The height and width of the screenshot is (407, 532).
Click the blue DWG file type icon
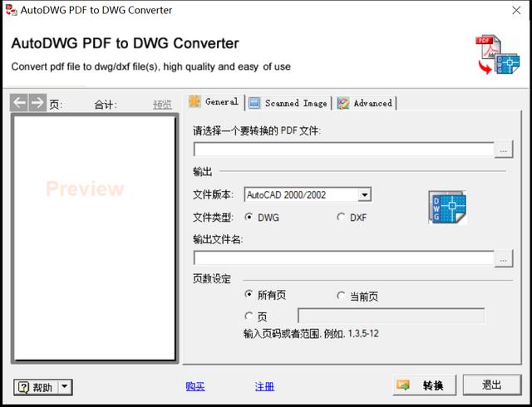pos(447,207)
